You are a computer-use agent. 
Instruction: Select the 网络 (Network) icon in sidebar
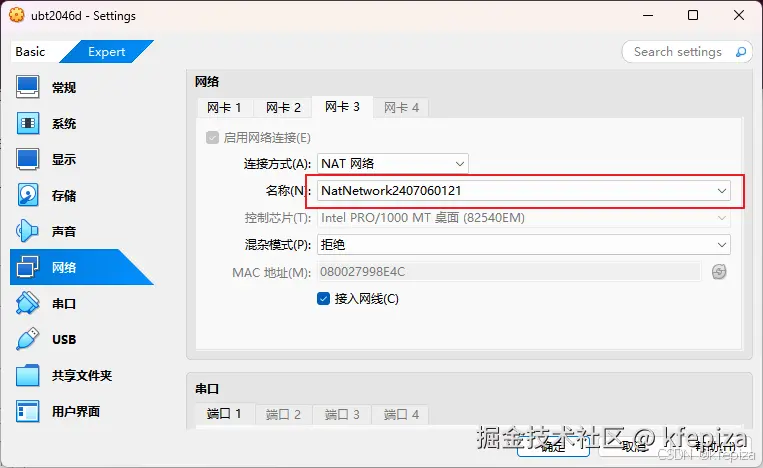tap(27, 267)
